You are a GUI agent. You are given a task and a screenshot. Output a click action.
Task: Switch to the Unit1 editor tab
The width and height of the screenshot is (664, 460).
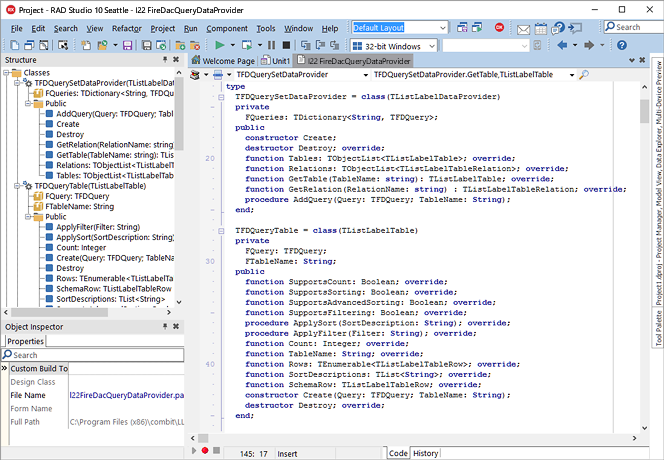tap(275, 61)
